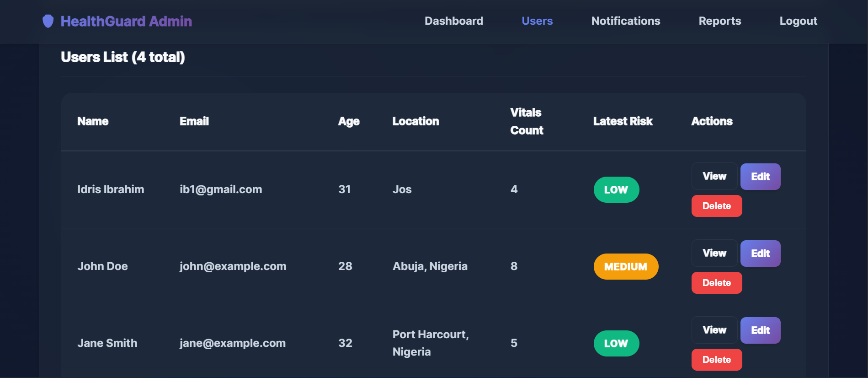This screenshot has height=378, width=868.
Task: Open the Reports nav item
Action: pyautogui.click(x=720, y=21)
